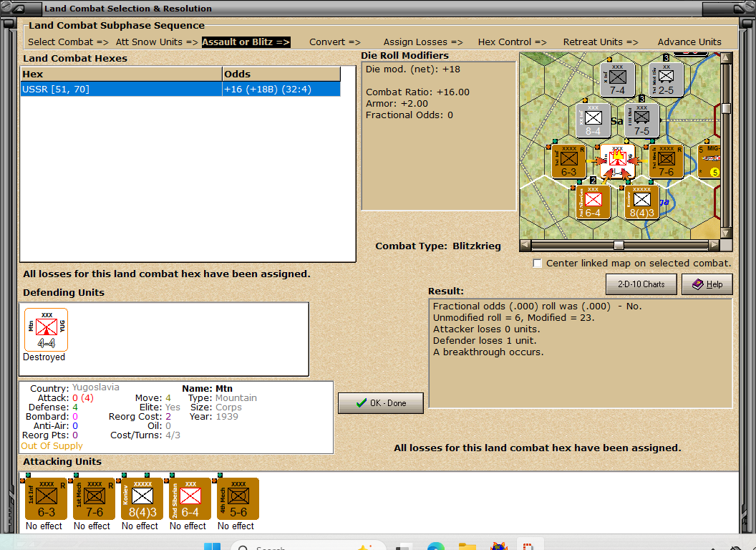Select the 4th Mech 5-6 attacking unit
This screenshot has height=550, width=756.
238,499
